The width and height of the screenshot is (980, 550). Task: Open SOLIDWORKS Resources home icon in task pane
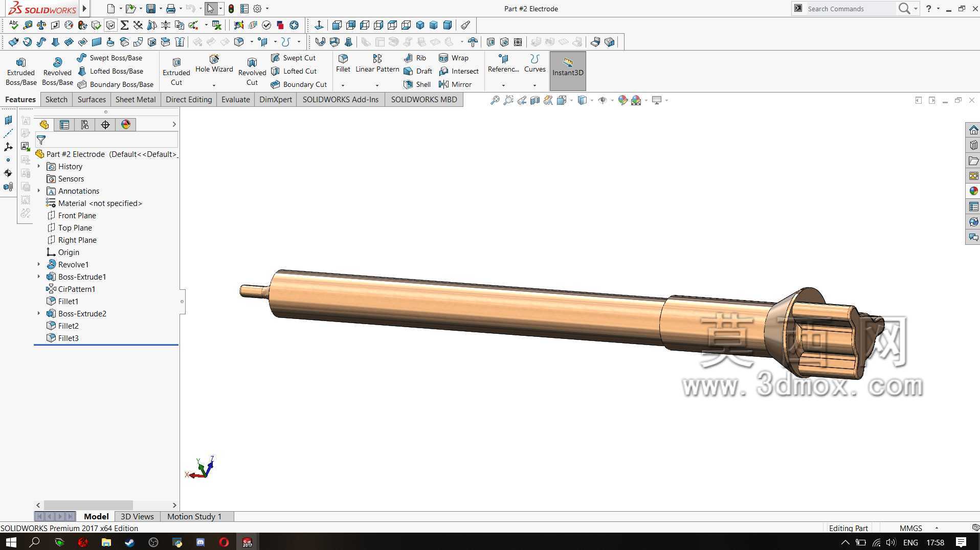coord(973,130)
